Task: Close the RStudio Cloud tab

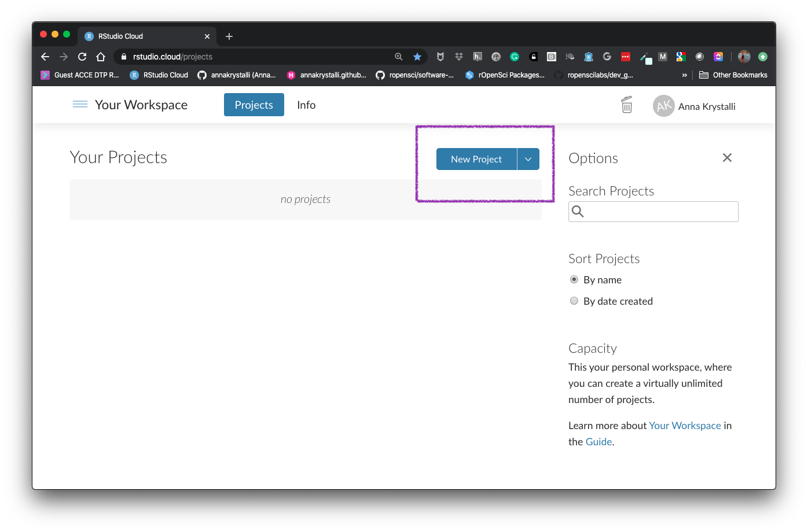Action: [x=207, y=36]
